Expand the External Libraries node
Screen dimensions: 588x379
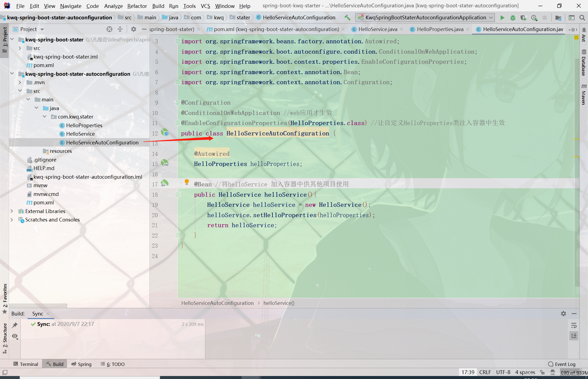pyautogui.click(x=12, y=211)
